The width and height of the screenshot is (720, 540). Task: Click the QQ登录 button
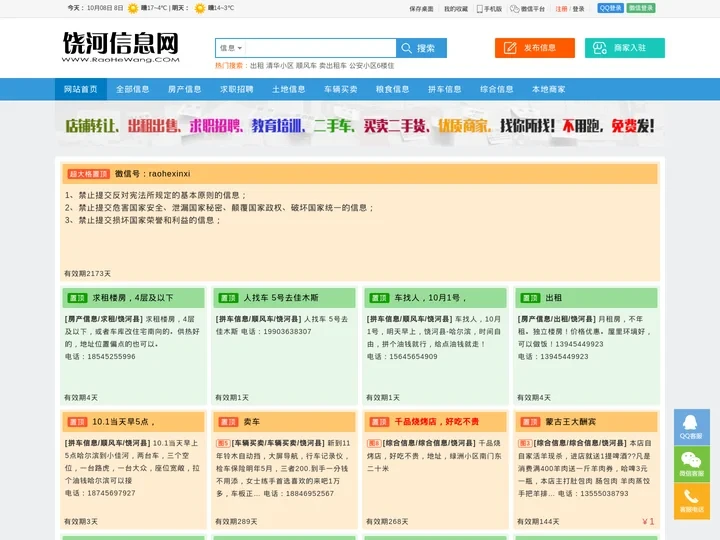click(x=610, y=8)
